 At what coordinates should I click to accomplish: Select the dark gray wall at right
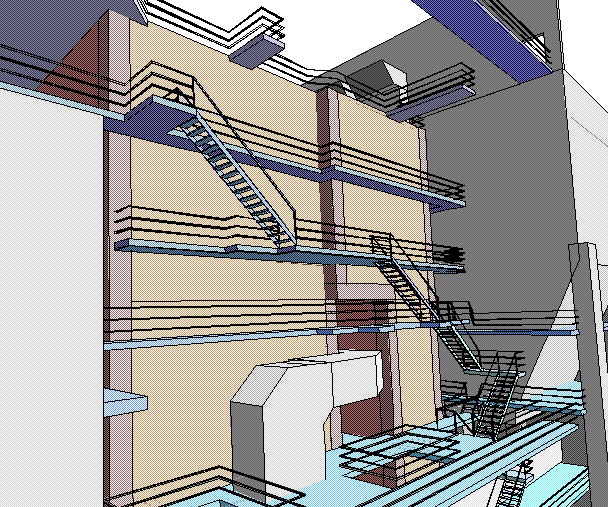pyautogui.click(x=500, y=200)
